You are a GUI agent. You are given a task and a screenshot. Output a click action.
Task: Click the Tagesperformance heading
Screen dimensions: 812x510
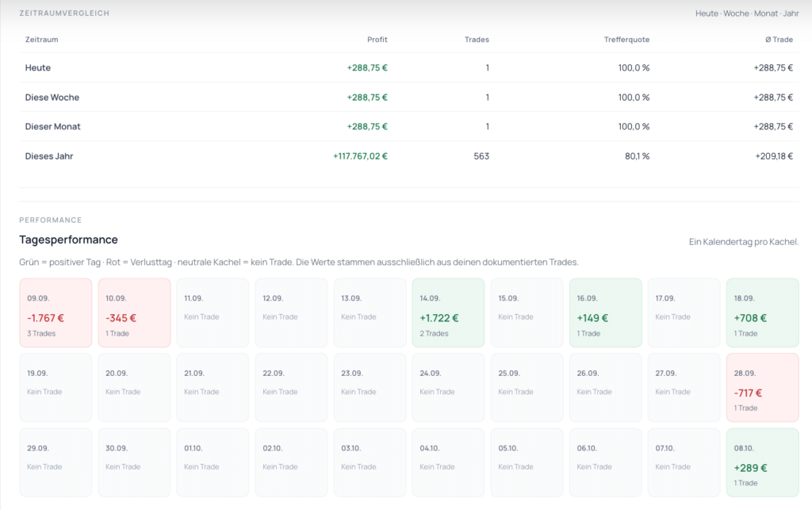(x=68, y=240)
